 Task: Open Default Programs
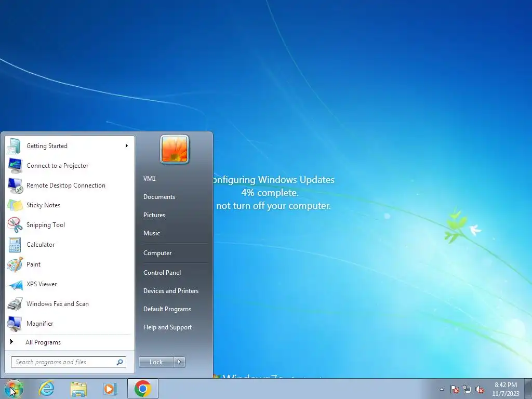pyautogui.click(x=167, y=309)
